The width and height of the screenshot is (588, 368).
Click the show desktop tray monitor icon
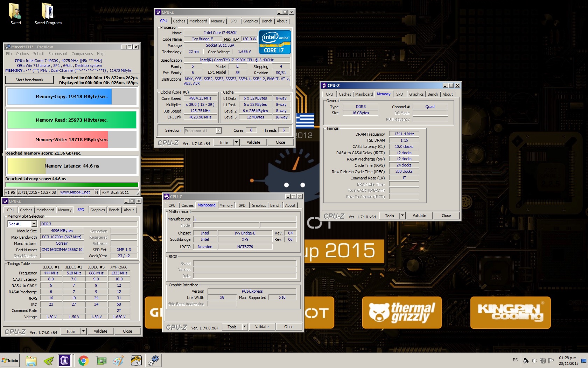coord(583,361)
